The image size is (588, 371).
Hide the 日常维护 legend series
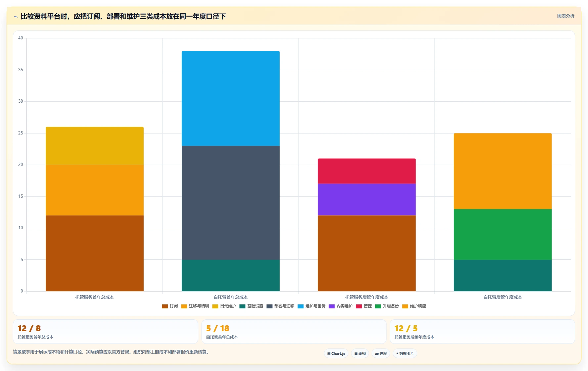tap(224, 306)
